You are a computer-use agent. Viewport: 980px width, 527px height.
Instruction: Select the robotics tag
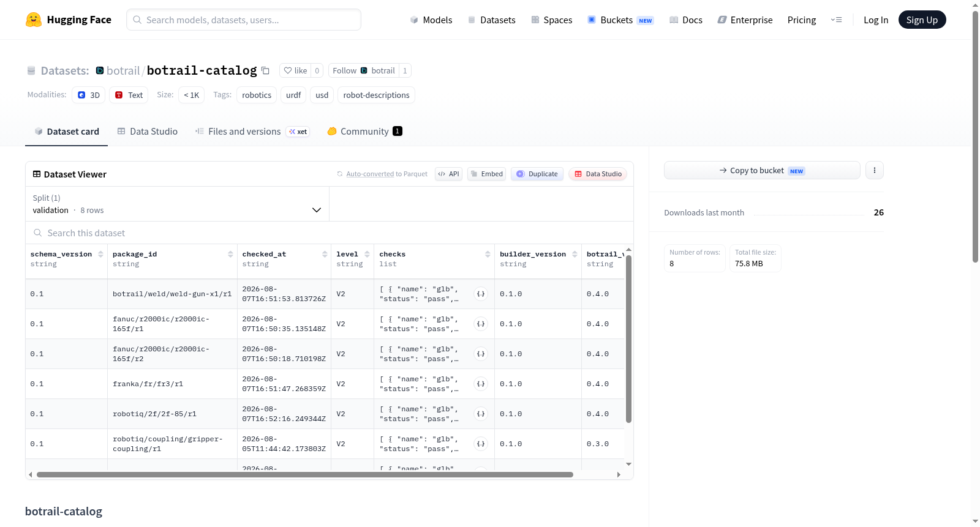click(257, 95)
